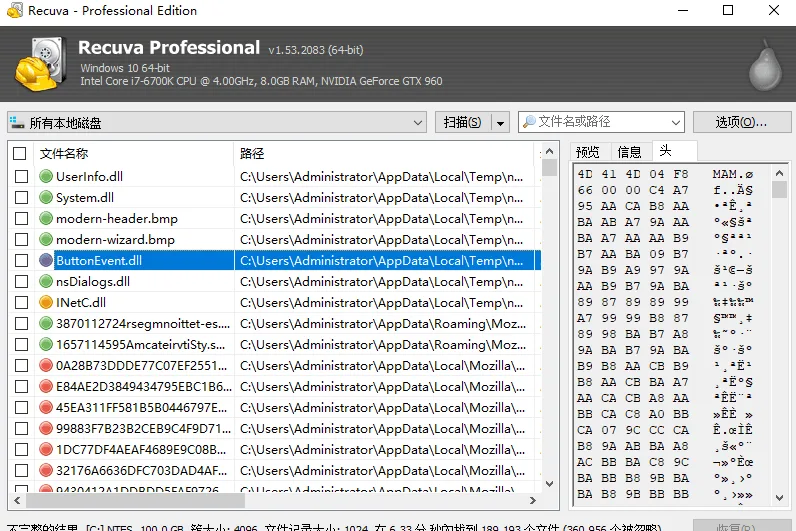Screen dimensions: 796x531
Task: Click the red status dot beside 45EA311FF581B5B0446797E
Action: (x=46, y=407)
